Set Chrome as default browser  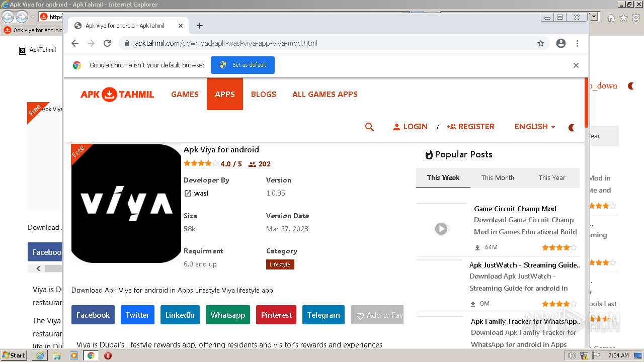[x=243, y=65]
